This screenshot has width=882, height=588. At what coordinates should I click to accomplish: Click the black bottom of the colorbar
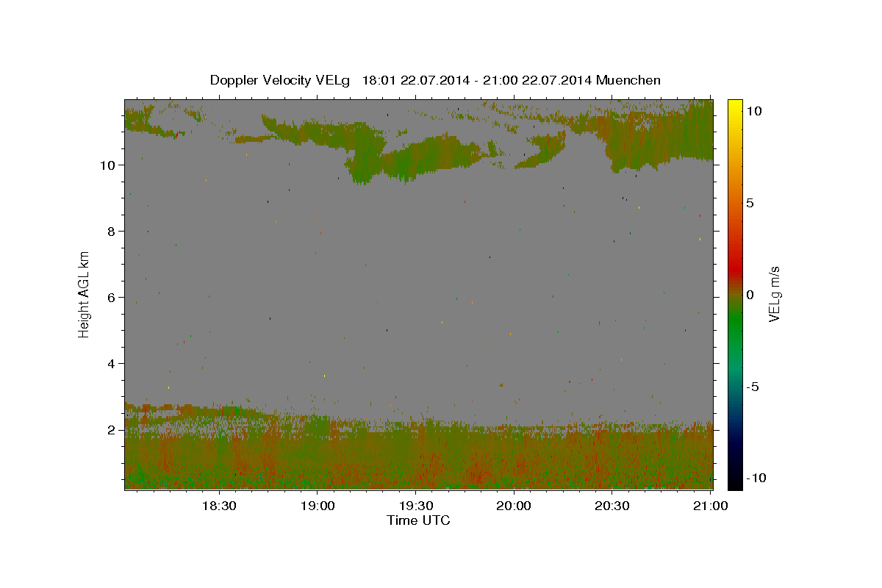tap(734, 481)
